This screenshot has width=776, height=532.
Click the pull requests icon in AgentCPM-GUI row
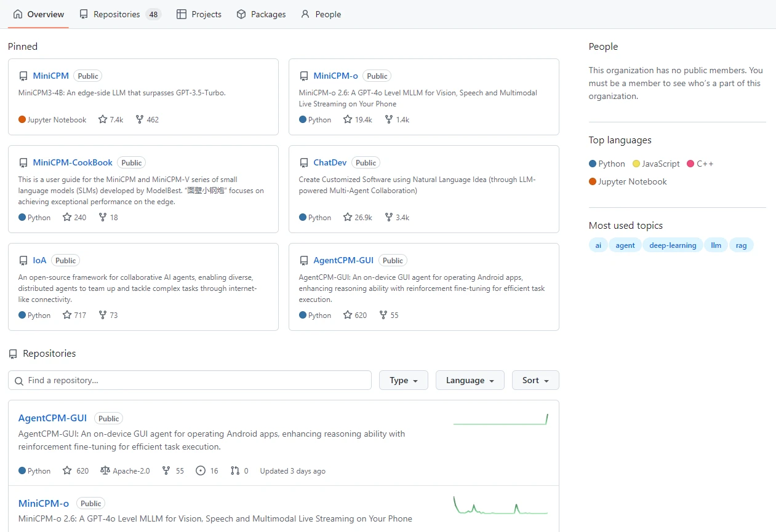click(234, 471)
